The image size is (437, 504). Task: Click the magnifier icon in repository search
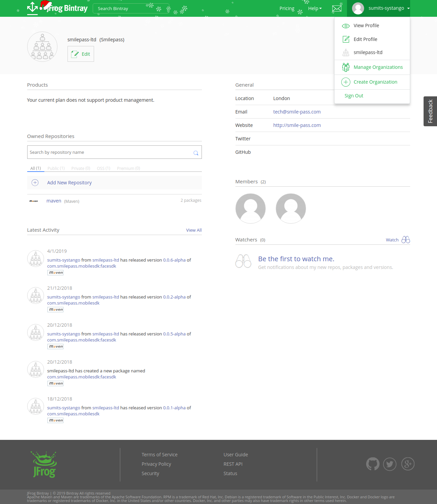(196, 153)
